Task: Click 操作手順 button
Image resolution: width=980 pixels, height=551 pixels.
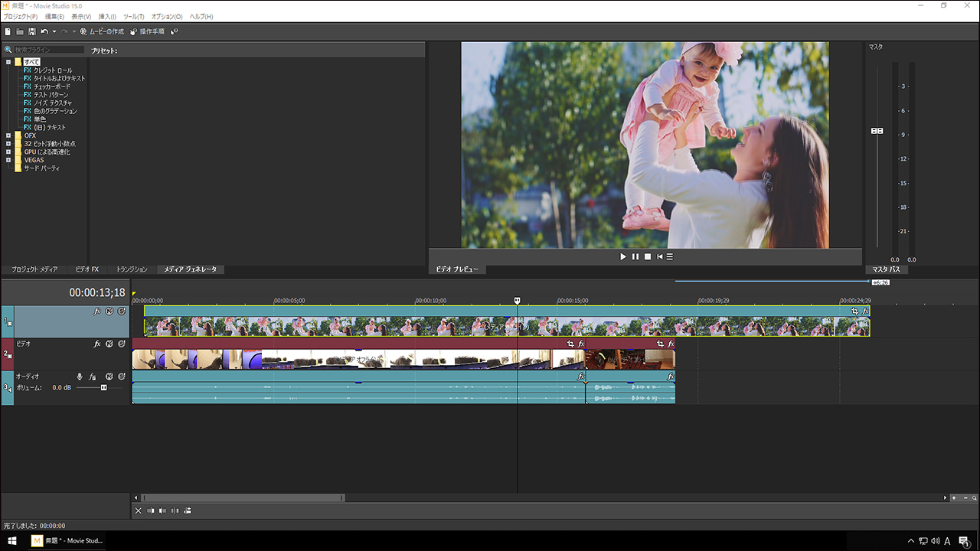Action: point(147,31)
